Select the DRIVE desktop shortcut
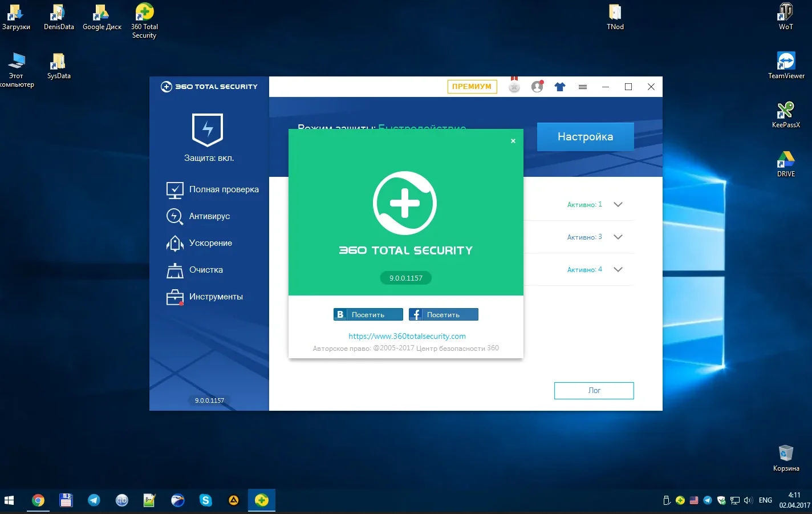 786,164
